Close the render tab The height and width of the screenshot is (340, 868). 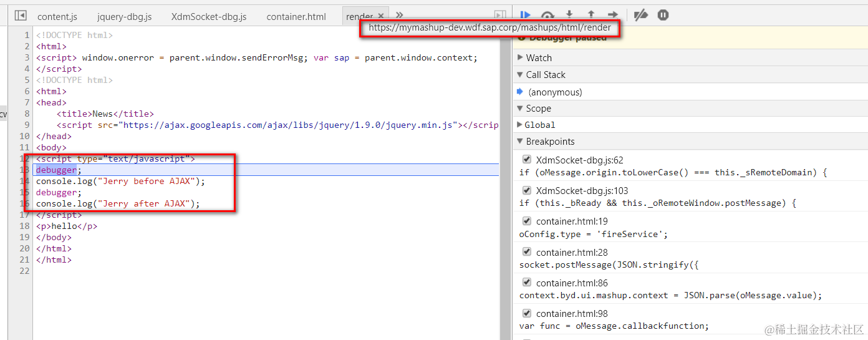tap(381, 16)
